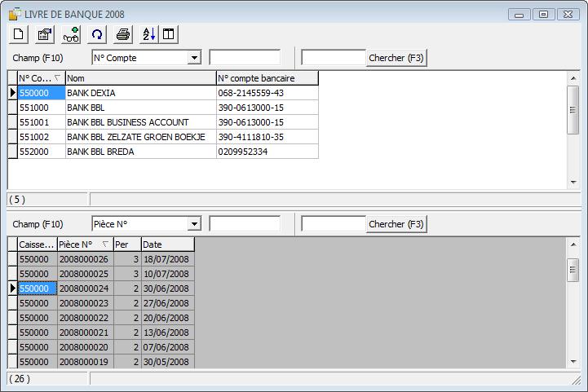
Task: Click account number 551001 cell
Action: click(42, 122)
